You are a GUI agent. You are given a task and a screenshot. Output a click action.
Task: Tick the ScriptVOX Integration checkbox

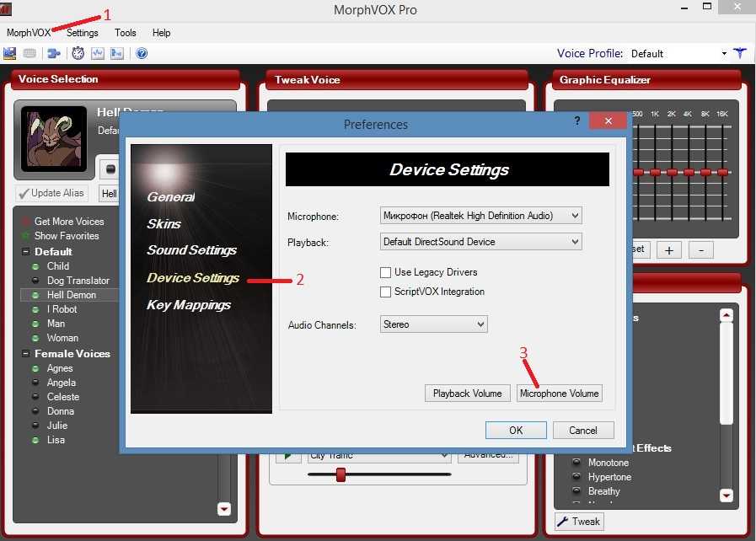click(x=385, y=292)
